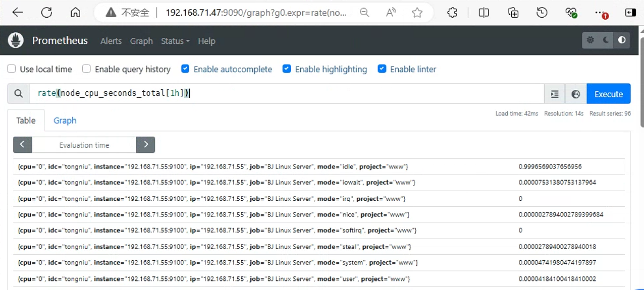Click value 0.9996569037656956

(x=550, y=166)
